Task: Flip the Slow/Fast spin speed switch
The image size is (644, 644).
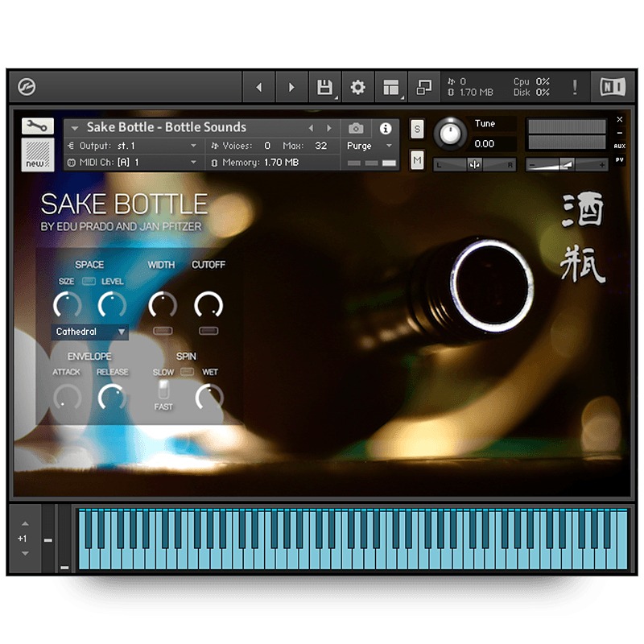Action: click(163, 390)
